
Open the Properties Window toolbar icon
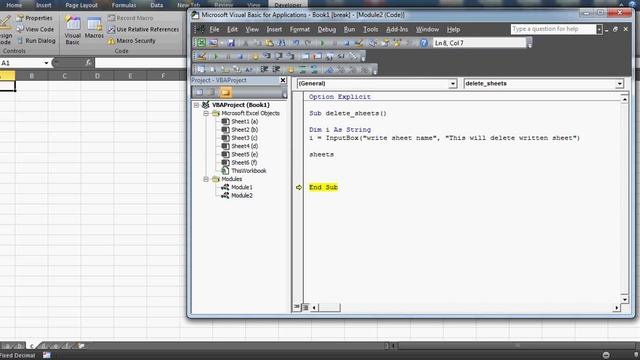385,43
